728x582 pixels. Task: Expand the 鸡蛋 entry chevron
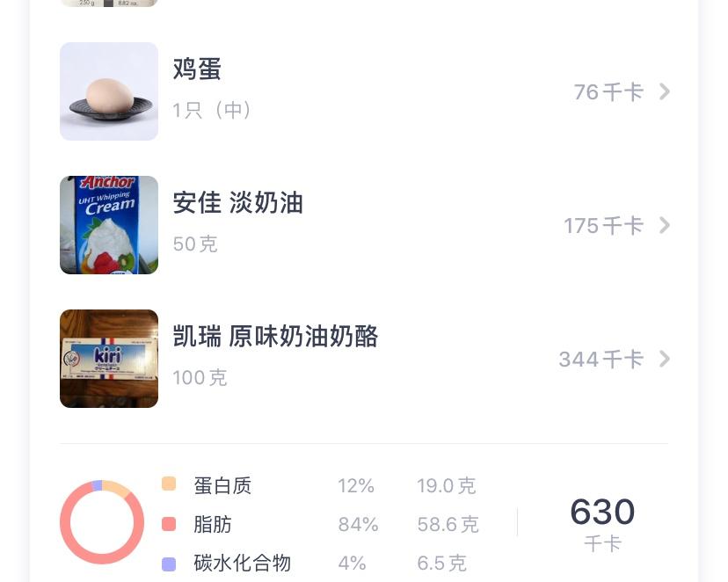[665, 91]
